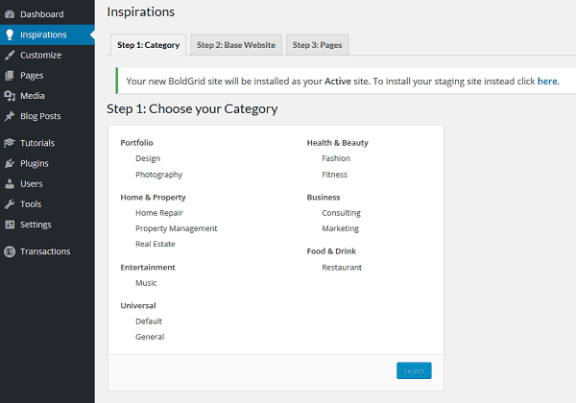Click the Tools wrench icon
Screen dimensions: 576x403
tap(10, 204)
